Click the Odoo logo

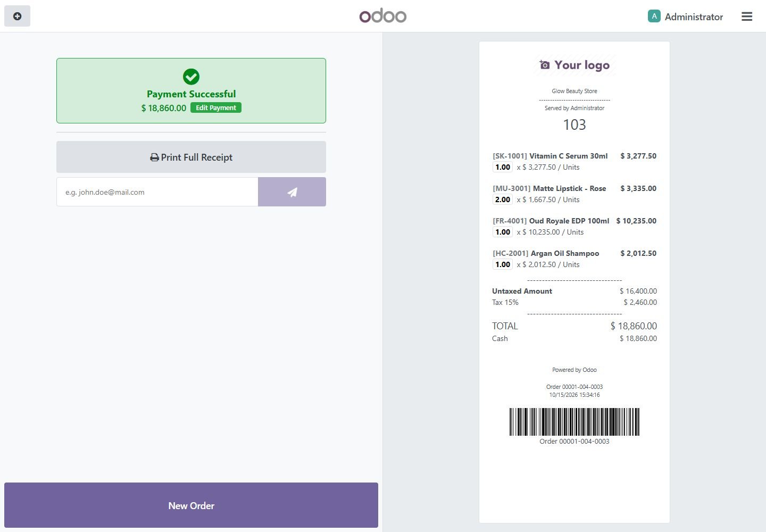(x=383, y=16)
